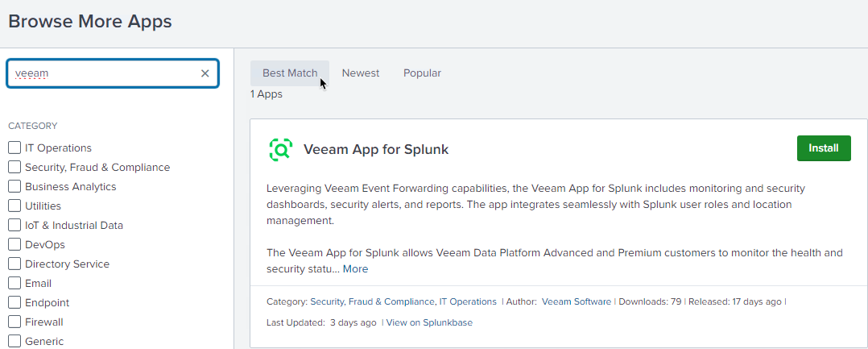Click into the veeam search input field
This screenshot has width=868, height=349.
(x=105, y=73)
